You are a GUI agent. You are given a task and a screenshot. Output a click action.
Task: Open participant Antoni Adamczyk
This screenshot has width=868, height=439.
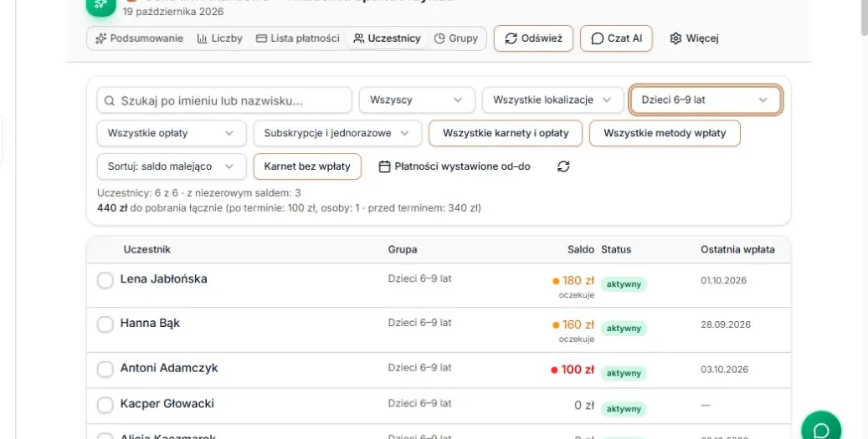(x=169, y=368)
